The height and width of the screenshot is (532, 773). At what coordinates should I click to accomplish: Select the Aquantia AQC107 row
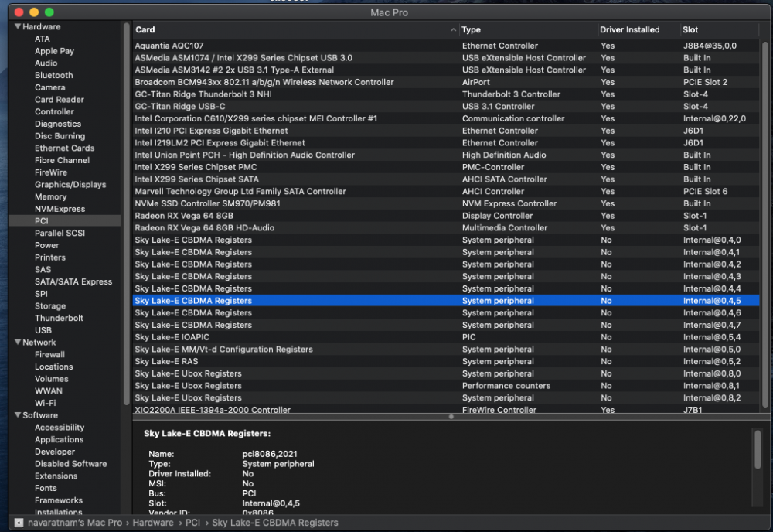point(446,46)
